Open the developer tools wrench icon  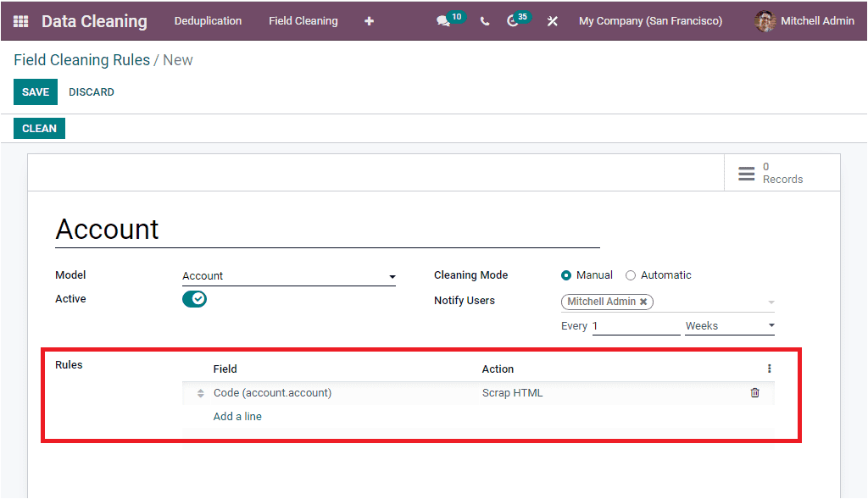[552, 20]
